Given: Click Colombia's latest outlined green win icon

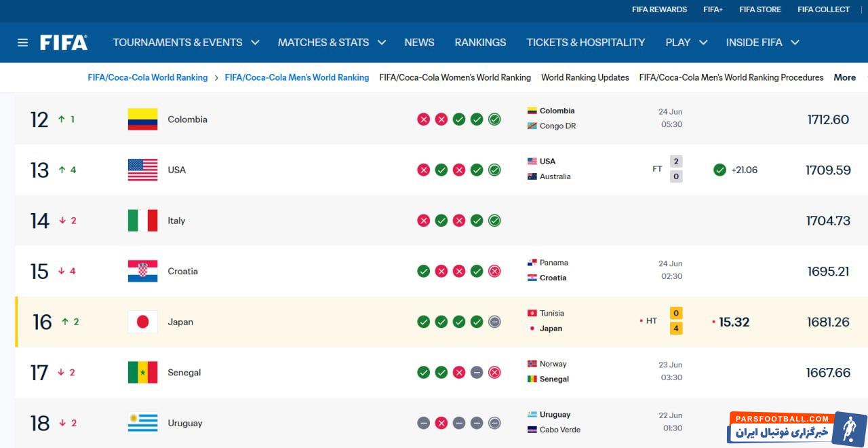Looking at the screenshot, I should 494,119.
